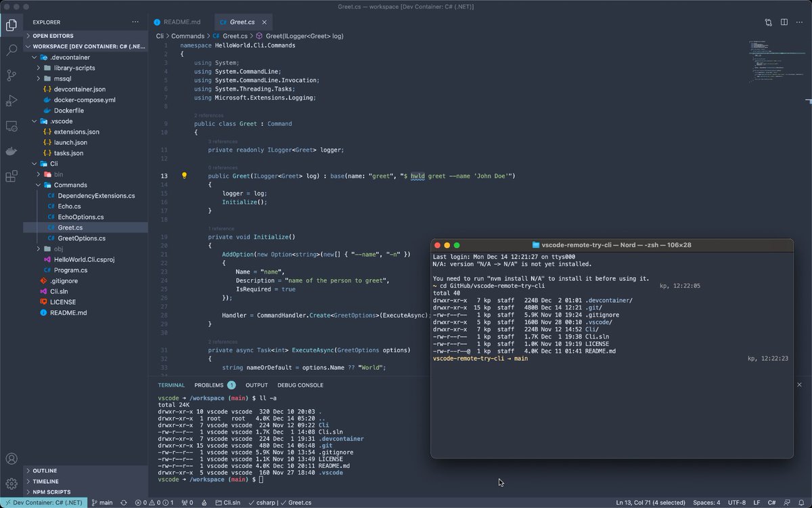
Task: Open the Run and Debug view
Action: click(12, 100)
